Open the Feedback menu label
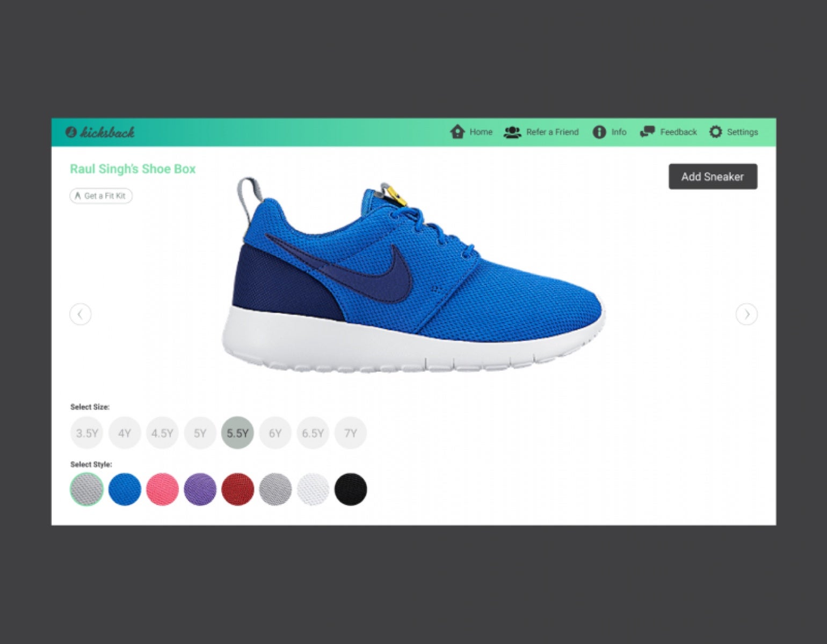827x644 pixels. click(678, 132)
